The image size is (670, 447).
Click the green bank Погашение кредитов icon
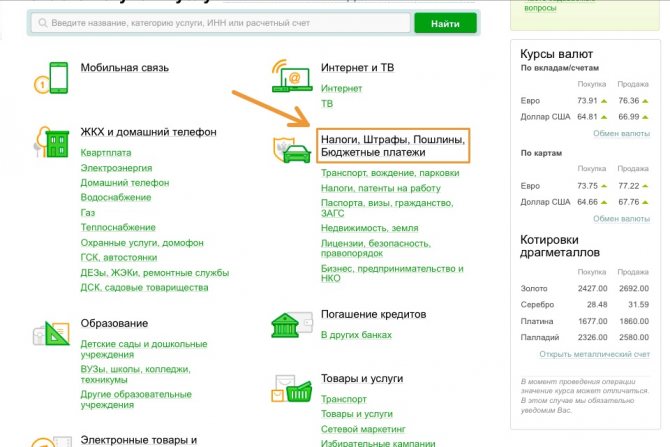click(291, 325)
